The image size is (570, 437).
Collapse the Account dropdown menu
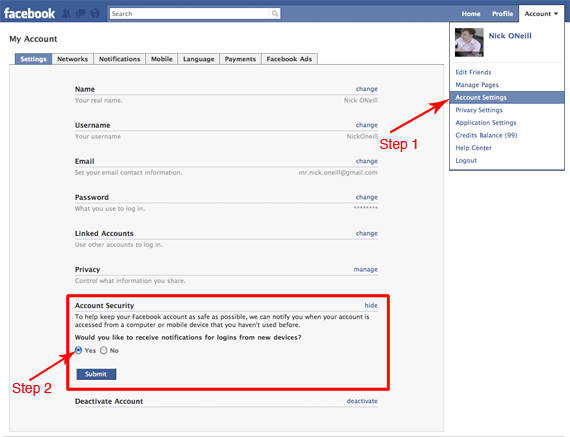(541, 14)
